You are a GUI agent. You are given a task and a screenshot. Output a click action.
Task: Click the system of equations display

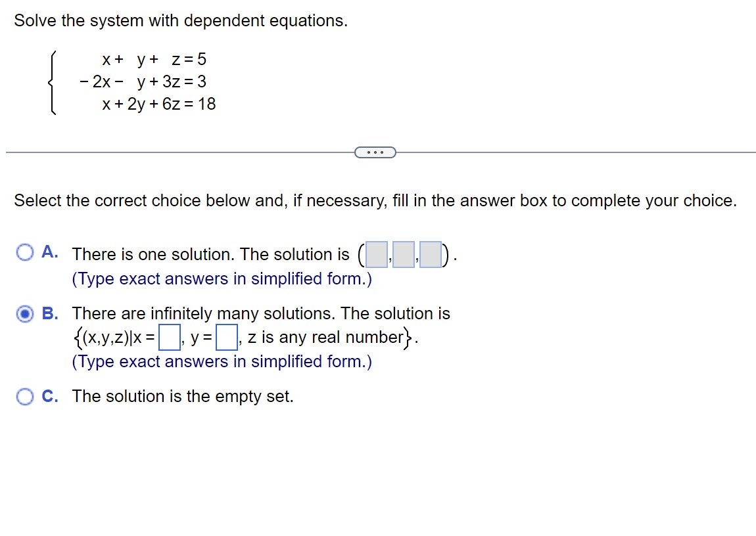(138, 81)
